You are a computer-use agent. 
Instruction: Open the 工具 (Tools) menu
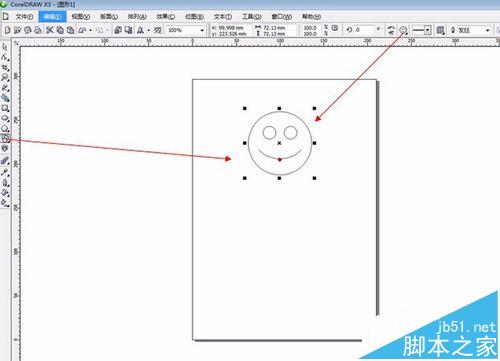pyautogui.click(x=252, y=16)
